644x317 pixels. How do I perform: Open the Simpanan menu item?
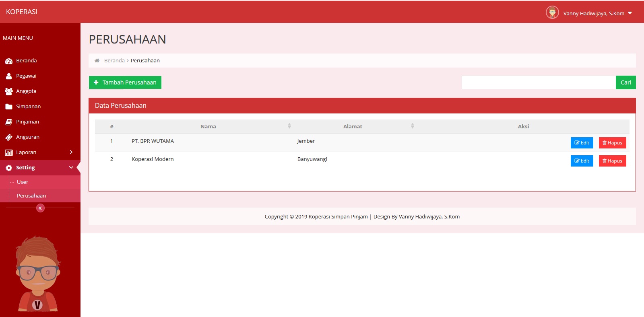(40, 106)
